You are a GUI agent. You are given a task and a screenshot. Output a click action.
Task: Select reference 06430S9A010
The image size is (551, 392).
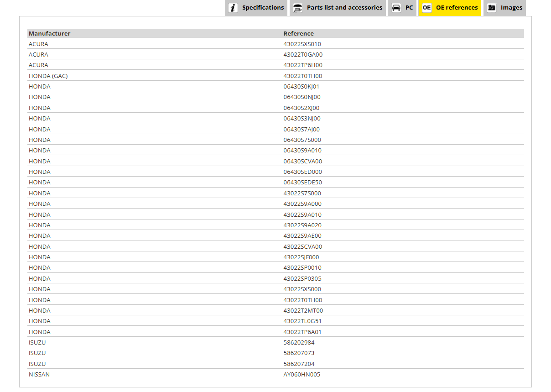click(302, 150)
